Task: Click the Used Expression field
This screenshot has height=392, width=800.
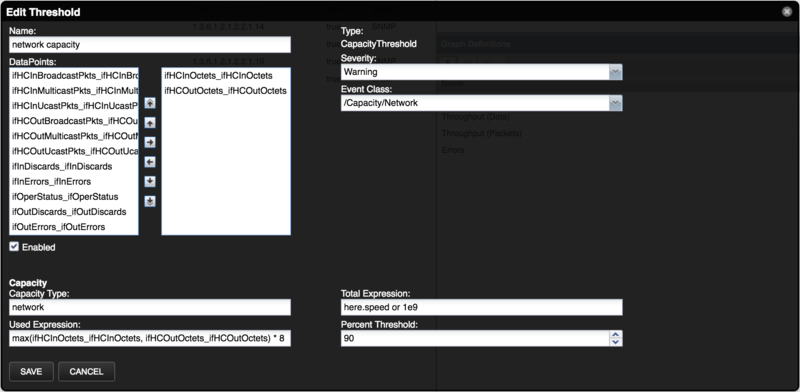Action: (150, 338)
